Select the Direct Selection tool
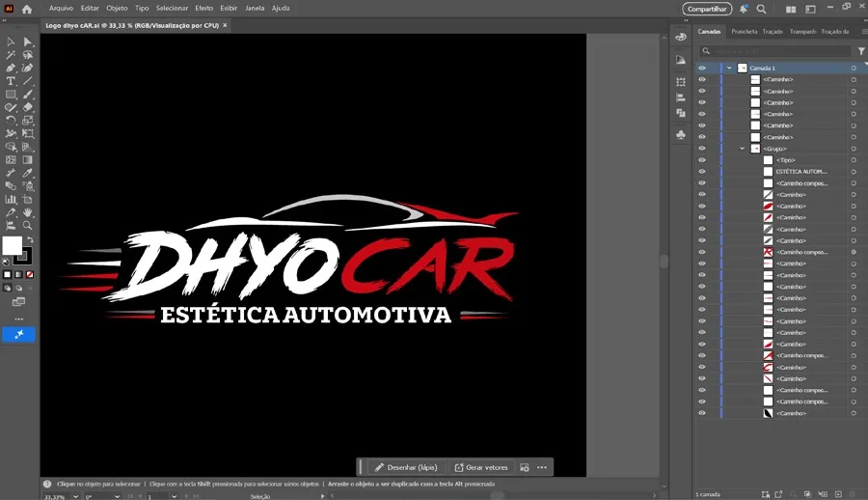The width and height of the screenshot is (868, 500). click(28, 42)
